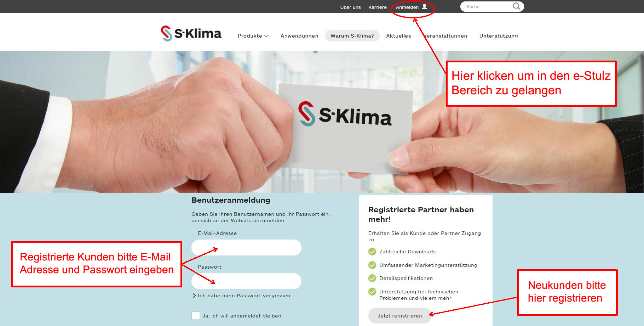Click the green check icon beside Zahlreiche Downloads
The height and width of the screenshot is (326, 644).
(372, 252)
